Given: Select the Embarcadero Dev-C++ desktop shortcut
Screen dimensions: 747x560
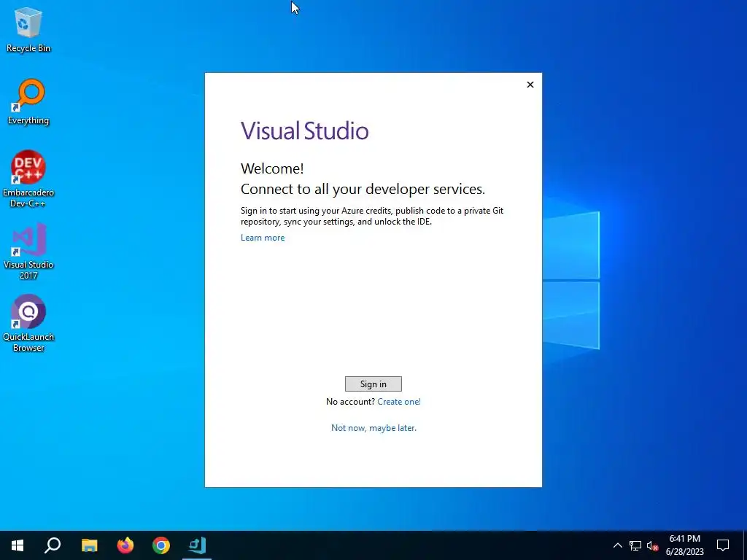Looking at the screenshot, I should [x=28, y=179].
